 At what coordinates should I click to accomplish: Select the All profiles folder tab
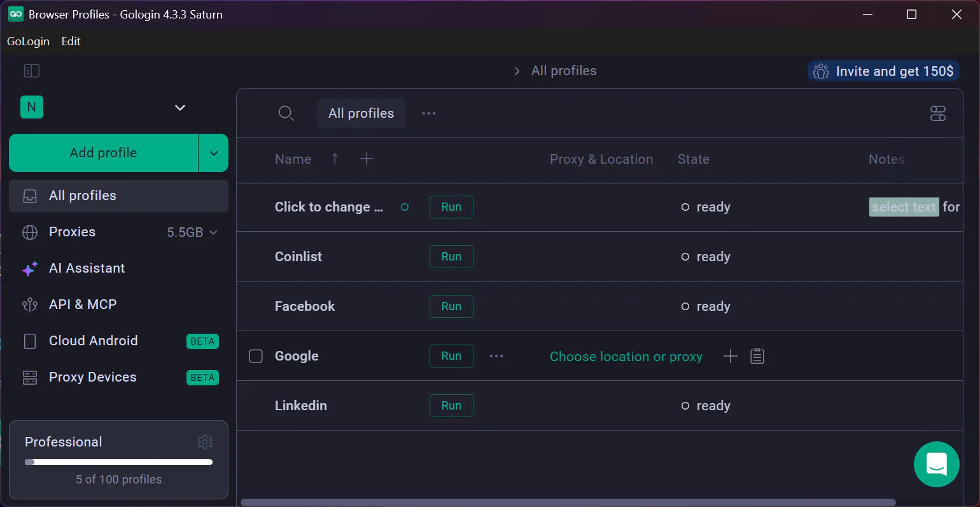tap(361, 113)
